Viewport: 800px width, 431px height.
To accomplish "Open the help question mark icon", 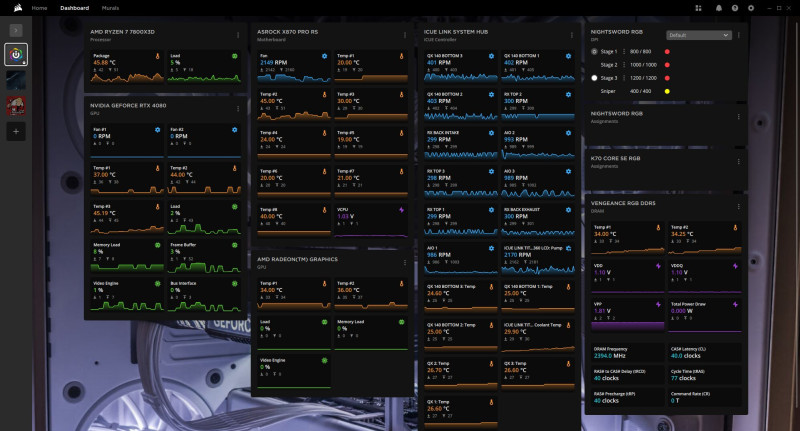I will (x=735, y=8).
